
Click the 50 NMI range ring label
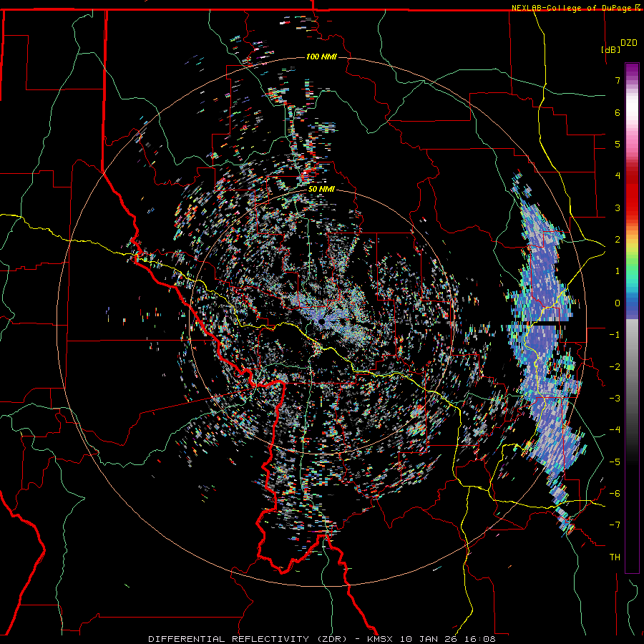point(321,190)
